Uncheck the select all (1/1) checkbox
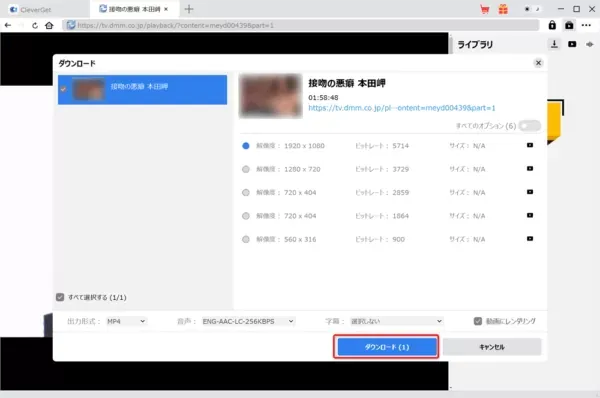This screenshot has height=398, width=600. pos(60,297)
